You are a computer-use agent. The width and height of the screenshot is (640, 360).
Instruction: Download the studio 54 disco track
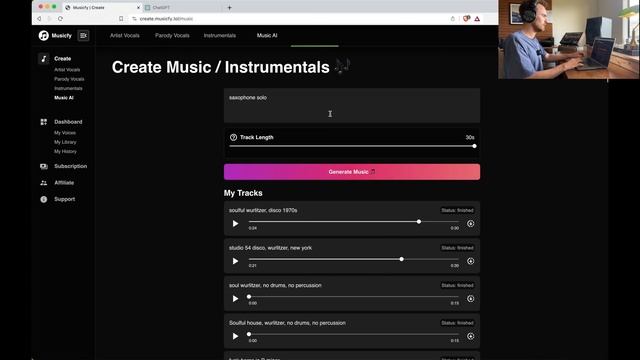pyautogui.click(x=471, y=261)
